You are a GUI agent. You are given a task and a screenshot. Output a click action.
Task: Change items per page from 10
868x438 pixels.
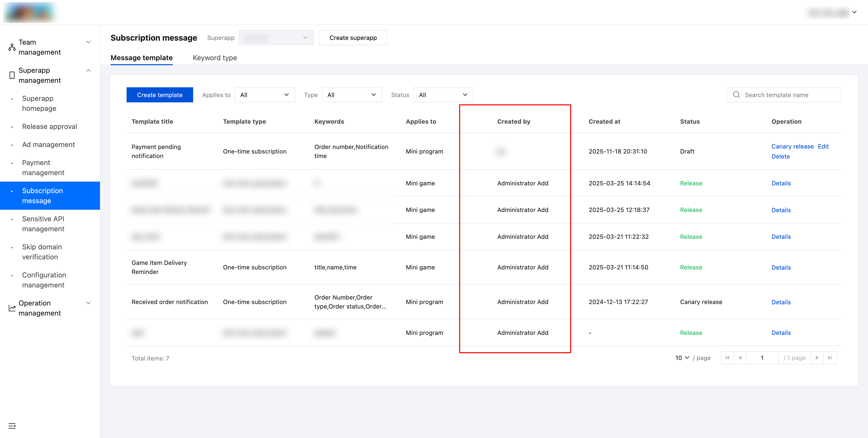click(x=682, y=358)
